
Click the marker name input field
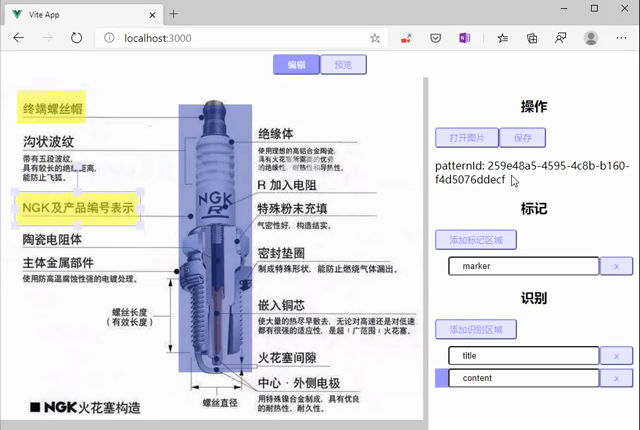tap(524, 266)
